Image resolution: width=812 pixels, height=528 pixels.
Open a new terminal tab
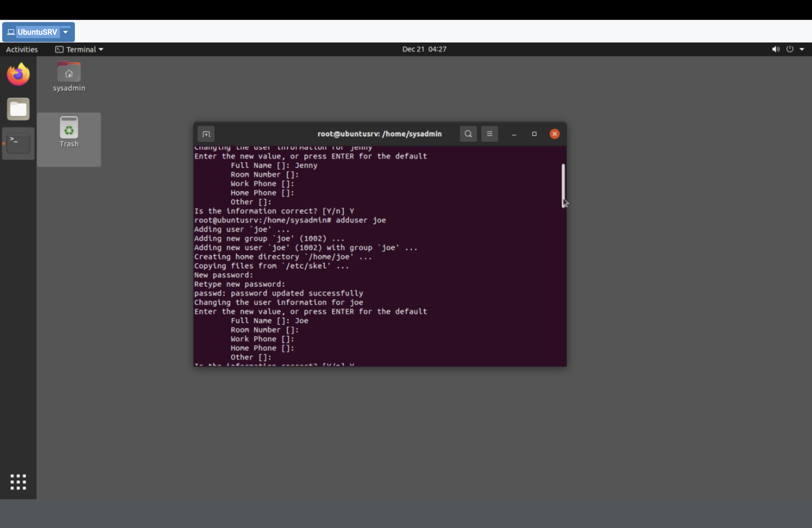tap(206, 134)
